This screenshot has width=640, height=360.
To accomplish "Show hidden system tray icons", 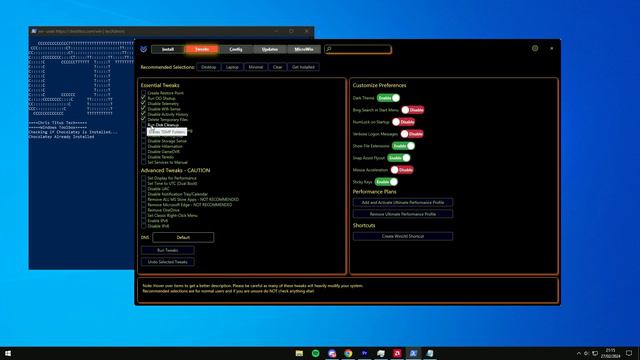I will click(578, 353).
